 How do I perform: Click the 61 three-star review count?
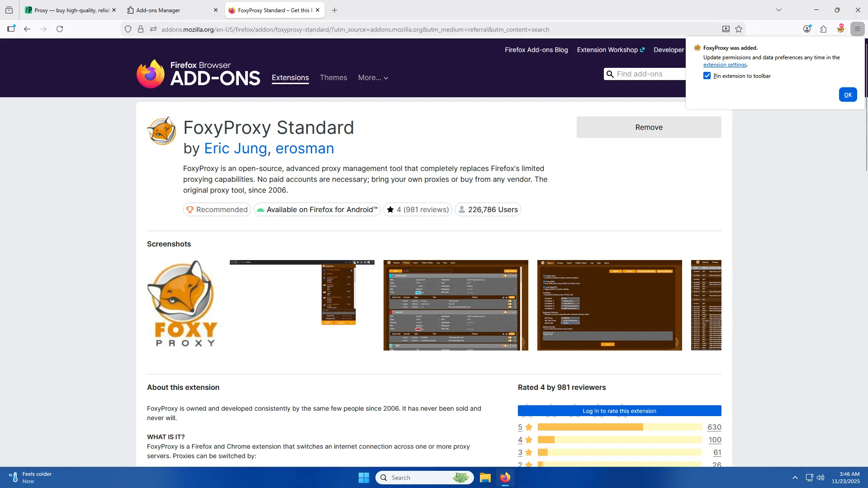click(717, 452)
